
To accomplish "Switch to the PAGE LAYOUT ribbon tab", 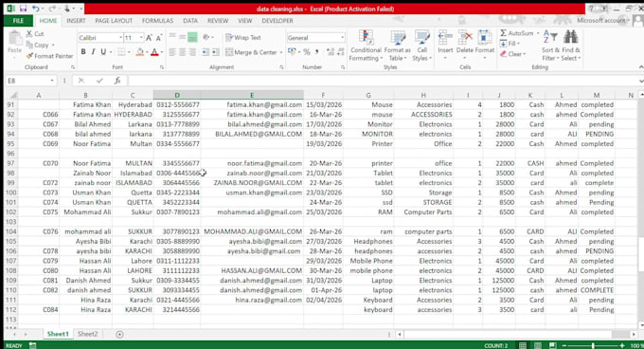I will [x=114, y=21].
